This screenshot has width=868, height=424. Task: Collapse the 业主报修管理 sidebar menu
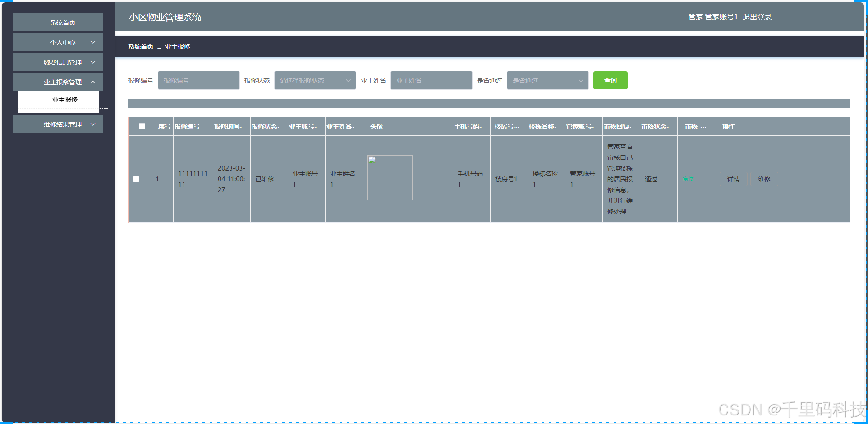click(58, 82)
